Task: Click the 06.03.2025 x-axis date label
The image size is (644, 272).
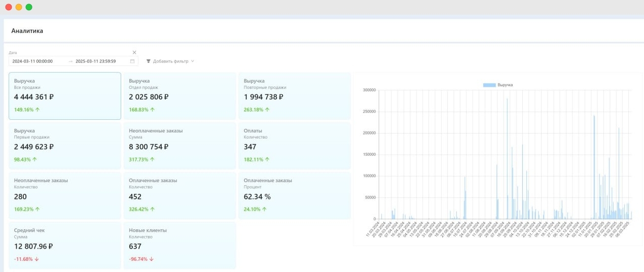Action: click(623, 229)
